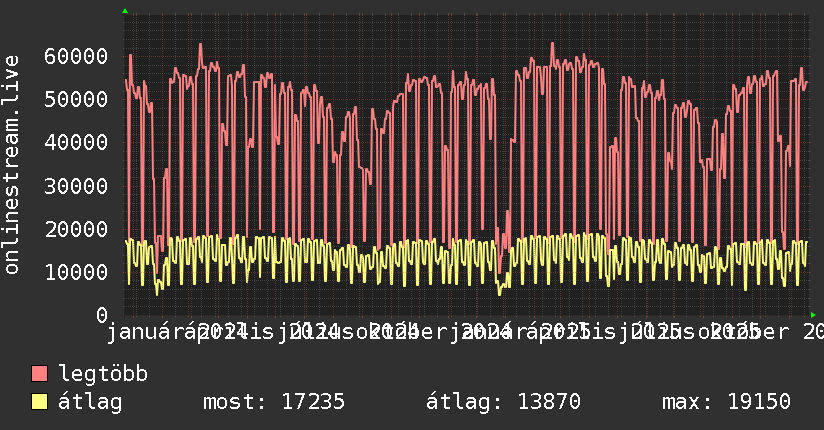The width and height of the screenshot is (824, 430).
Task: Click the green arrow ending the X axis
Action: (x=813, y=315)
